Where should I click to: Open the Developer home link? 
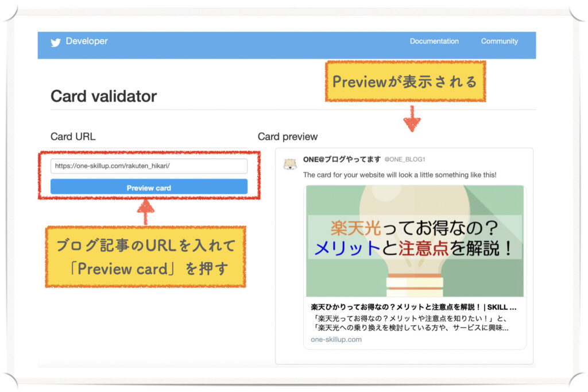pos(86,41)
